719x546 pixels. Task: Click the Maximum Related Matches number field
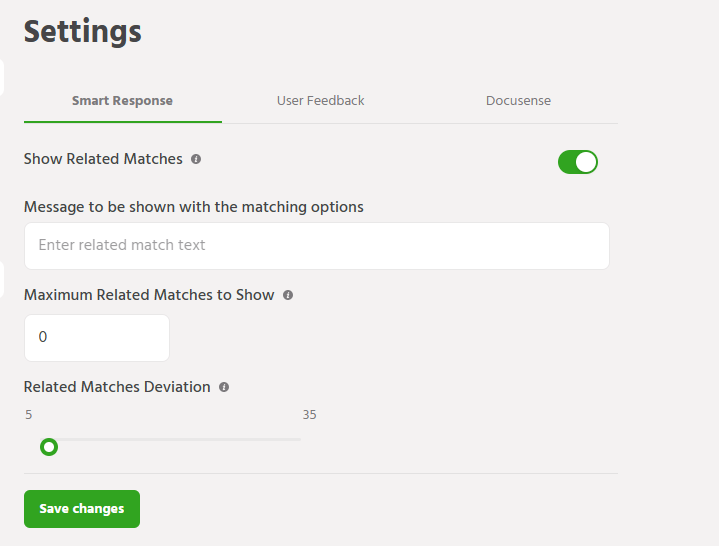(x=96, y=338)
